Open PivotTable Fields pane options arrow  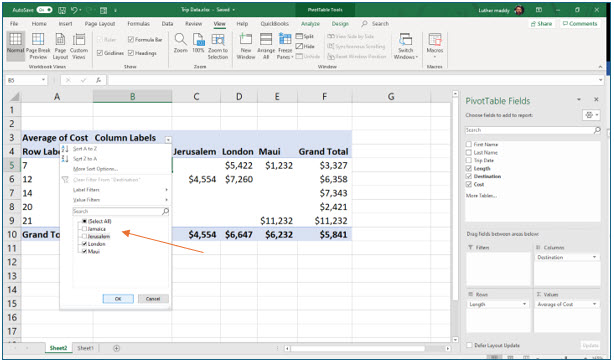(579, 100)
